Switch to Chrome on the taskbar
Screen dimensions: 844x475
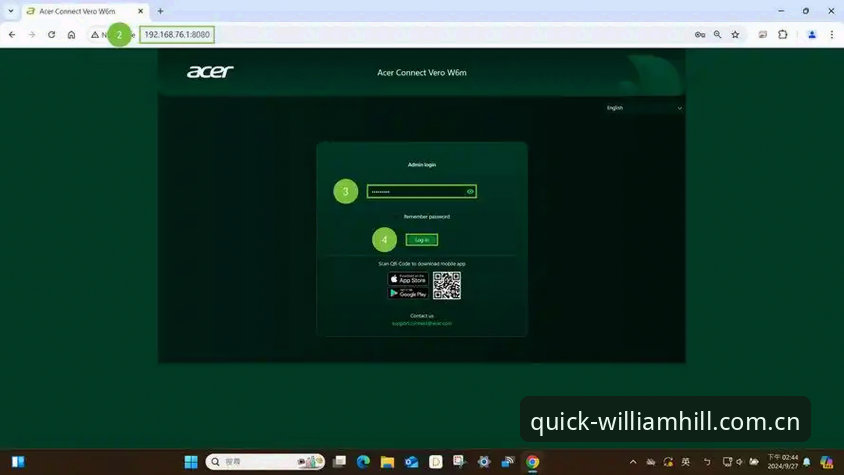point(532,462)
